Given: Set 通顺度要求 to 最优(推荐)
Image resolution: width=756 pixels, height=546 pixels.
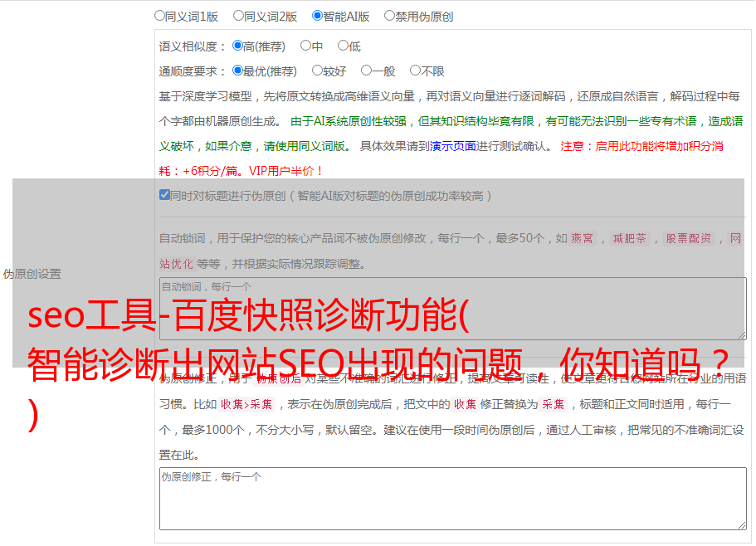Looking at the screenshot, I should point(237,71).
